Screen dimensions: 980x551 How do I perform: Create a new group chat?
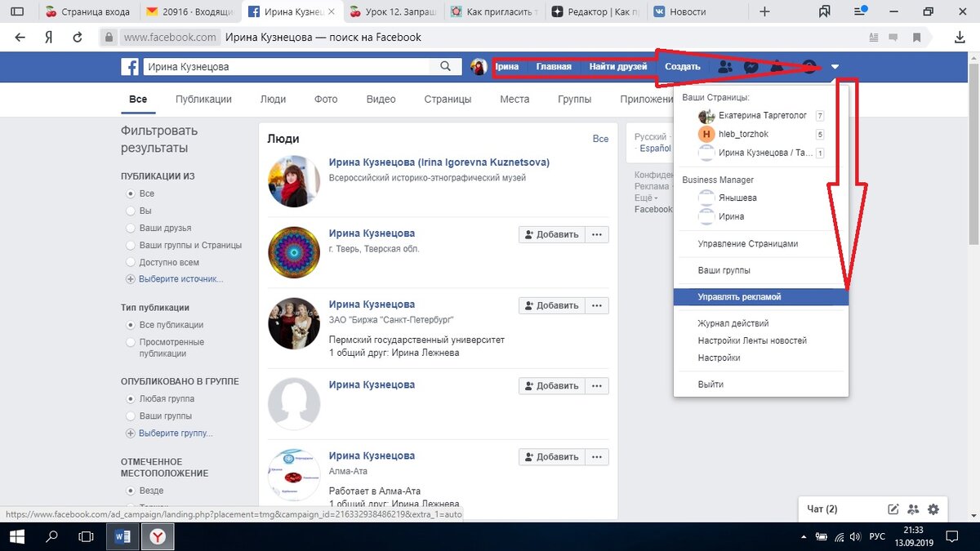click(913, 509)
